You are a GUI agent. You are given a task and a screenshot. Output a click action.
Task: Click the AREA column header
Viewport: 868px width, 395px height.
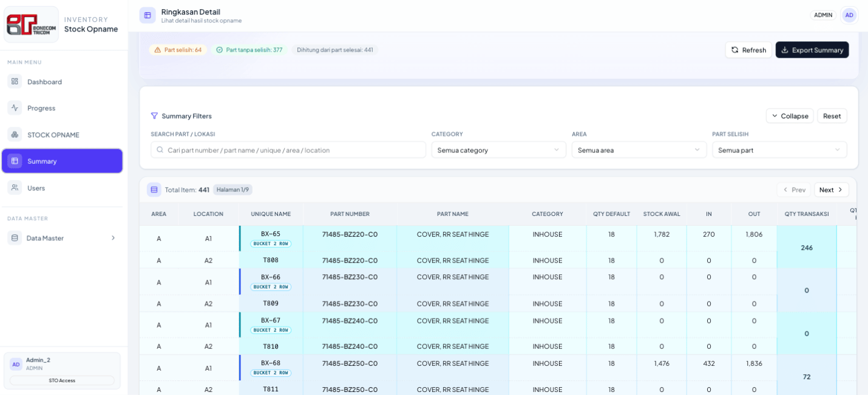click(159, 214)
